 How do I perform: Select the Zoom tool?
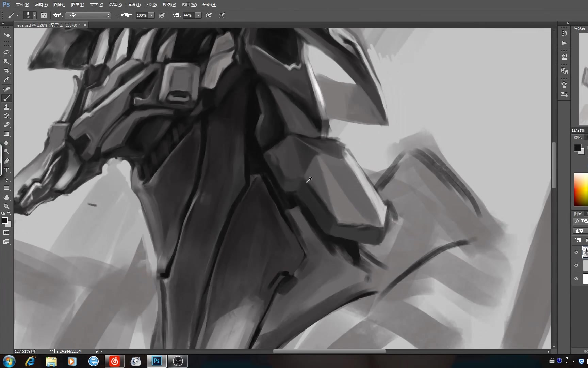(6, 206)
